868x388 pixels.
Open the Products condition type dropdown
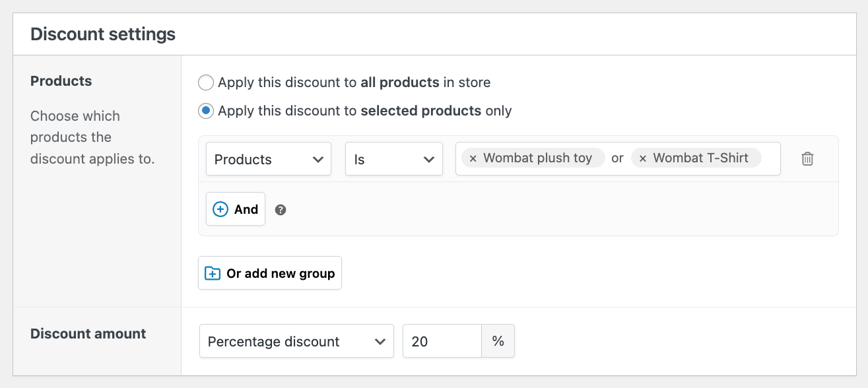[x=269, y=159]
